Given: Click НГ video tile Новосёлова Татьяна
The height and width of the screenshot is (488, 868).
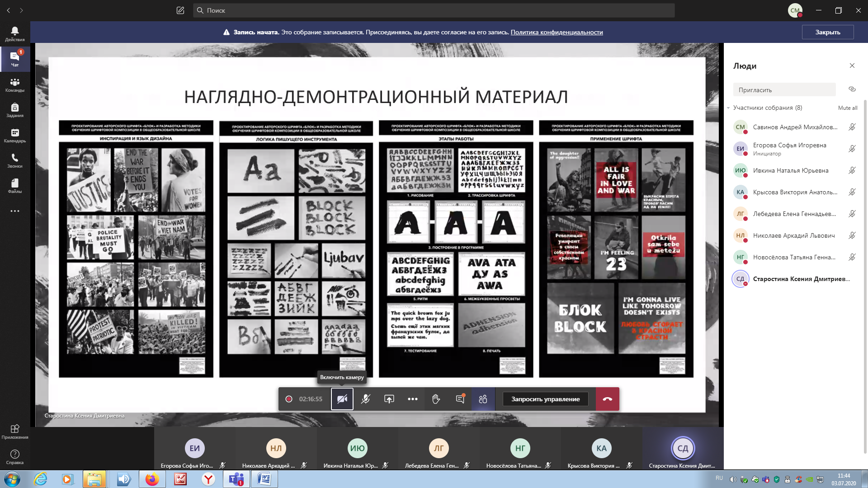Looking at the screenshot, I should pos(520,449).
